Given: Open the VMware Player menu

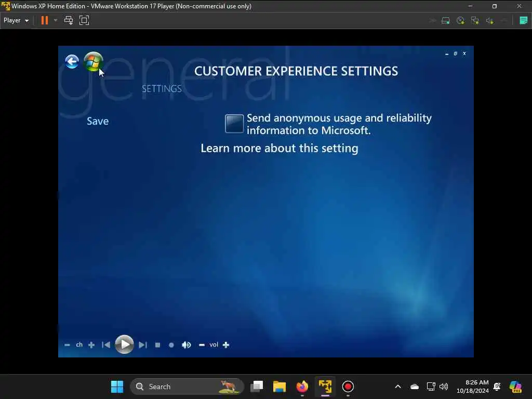Looking at the screenshot, I should point(16,20).
